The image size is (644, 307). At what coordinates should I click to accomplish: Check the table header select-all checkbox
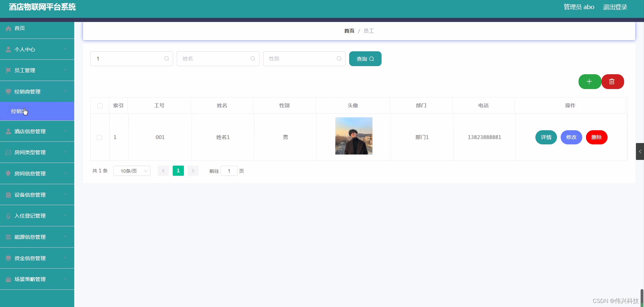(100, 106)
